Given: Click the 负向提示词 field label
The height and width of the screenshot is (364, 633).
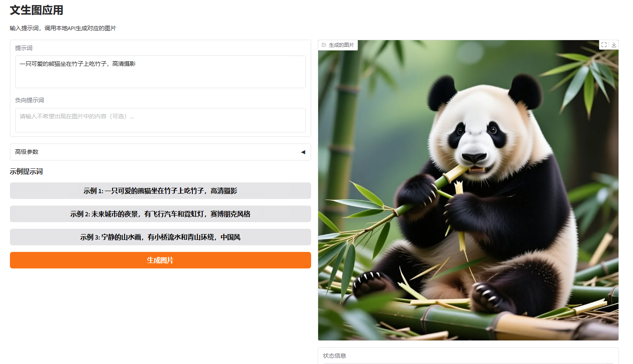Looking at the screenshot, I should 29,100.
